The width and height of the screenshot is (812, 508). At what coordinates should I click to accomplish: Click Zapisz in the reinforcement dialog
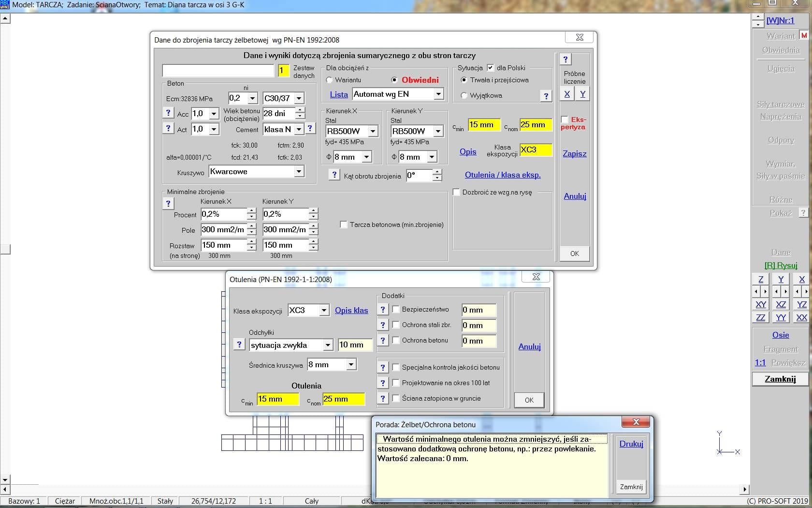575,154
